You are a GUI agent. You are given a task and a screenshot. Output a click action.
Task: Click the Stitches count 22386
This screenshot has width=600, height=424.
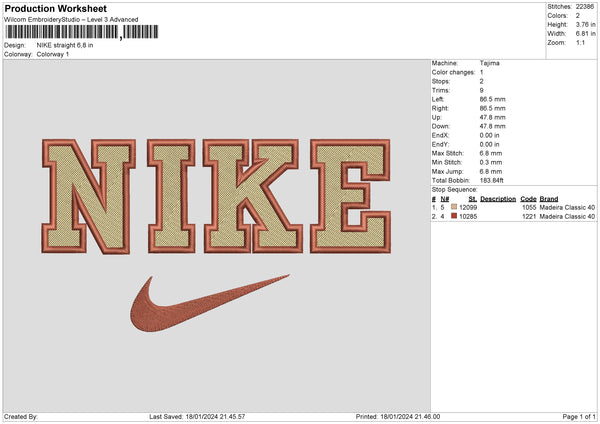click(587, 6)
